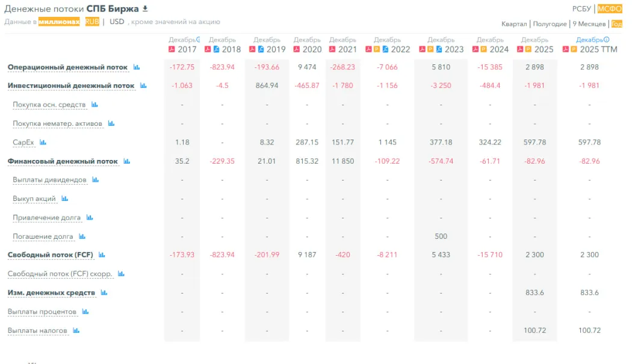Choose the 9 Месяцев period

(589, 24)
